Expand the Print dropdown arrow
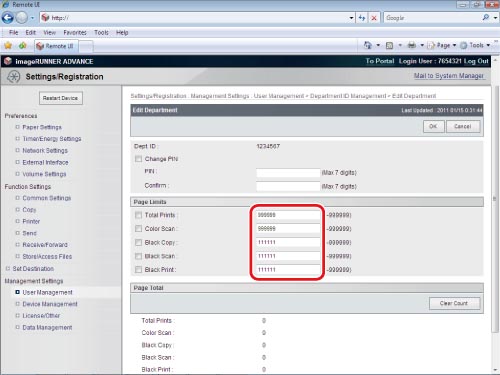The height and width of the screenshot is (375, 500). (x=422, y=45)
